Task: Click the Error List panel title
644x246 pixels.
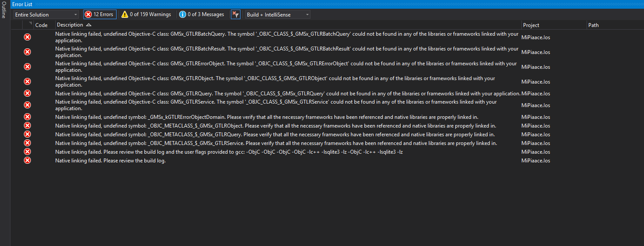Action: point(22,4)
